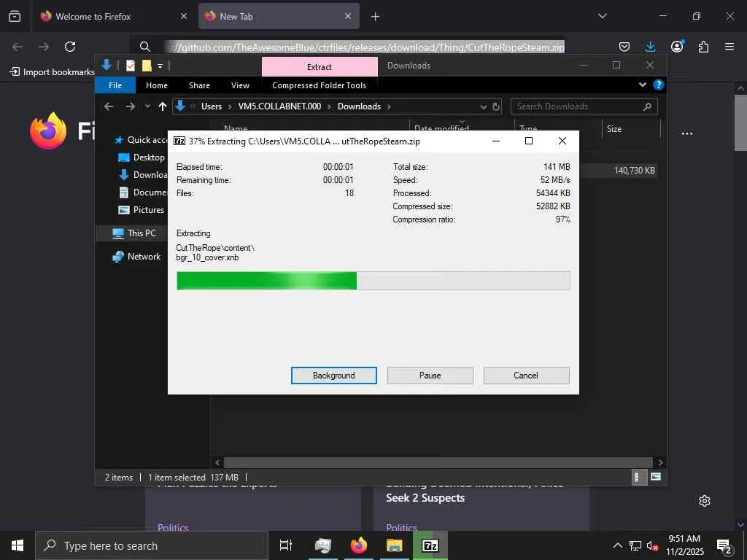Open new tab personalize gear
Viewport: 747px width, 560px height.
(705, 501)
